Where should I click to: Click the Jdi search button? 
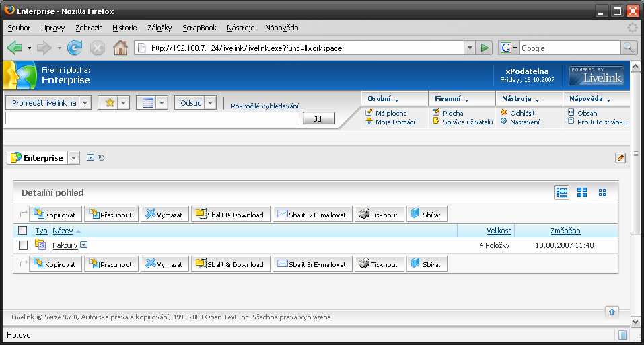319,118
